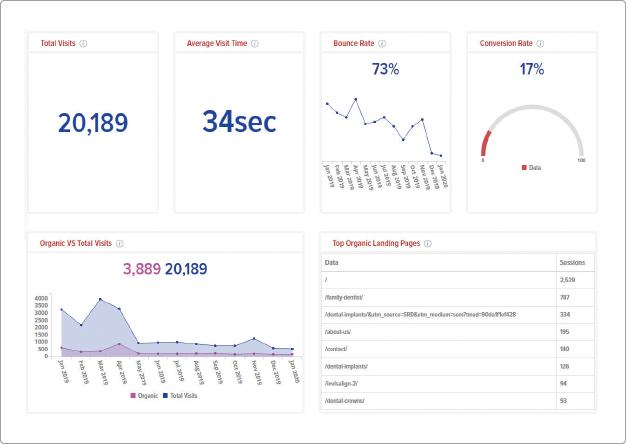Click the info icon beside Top Organic Landing Pages
Image resolution: width=626 pixels, height=444 pixels.
click(x=428, y=244)
